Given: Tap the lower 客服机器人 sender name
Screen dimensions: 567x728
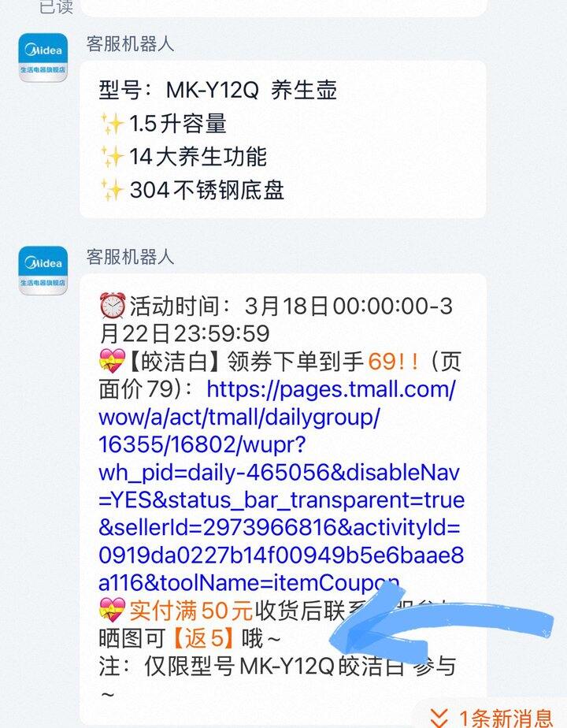Looking at the screenshot, I should 130,257.
